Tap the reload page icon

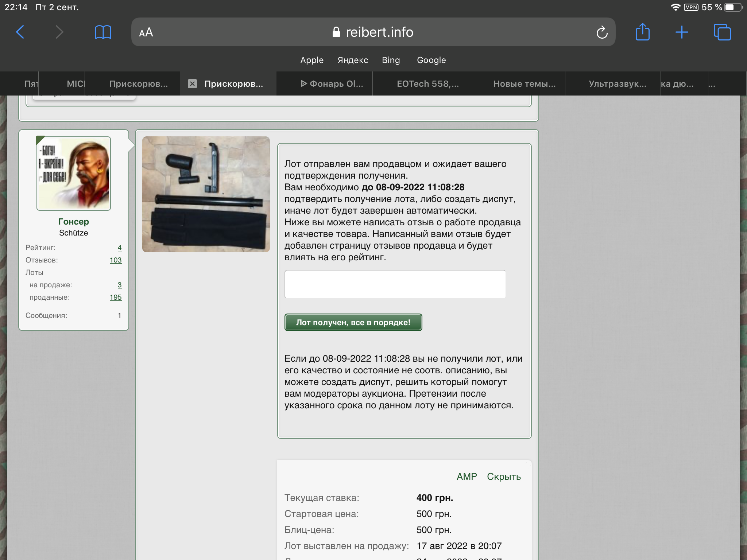602,32
